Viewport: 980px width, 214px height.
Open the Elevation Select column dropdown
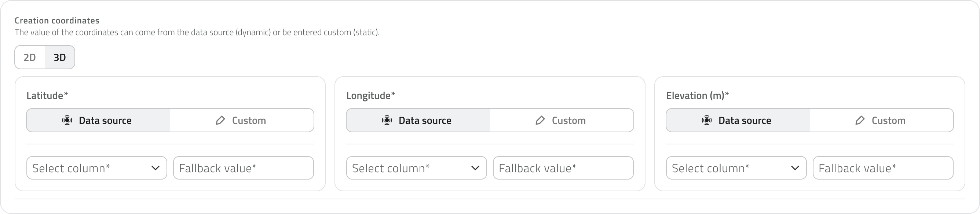coord(736,168)
